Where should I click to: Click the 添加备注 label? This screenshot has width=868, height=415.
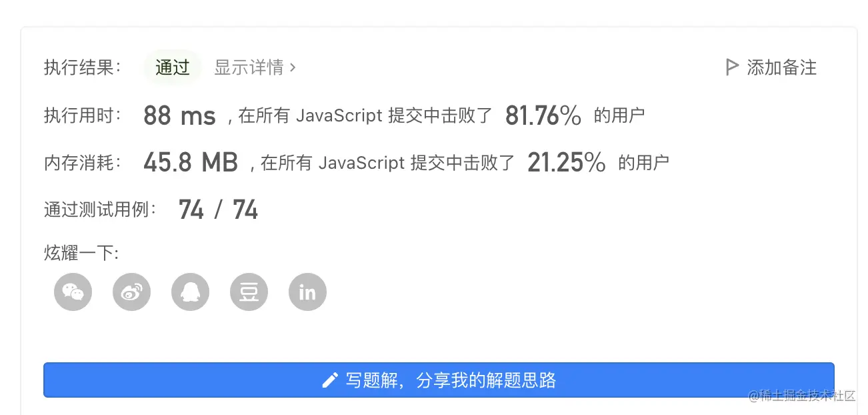(781, 67)
